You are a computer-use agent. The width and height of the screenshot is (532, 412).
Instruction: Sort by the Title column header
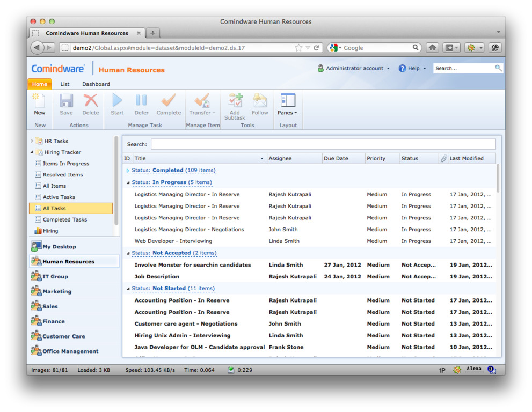[x=200, y=158]
